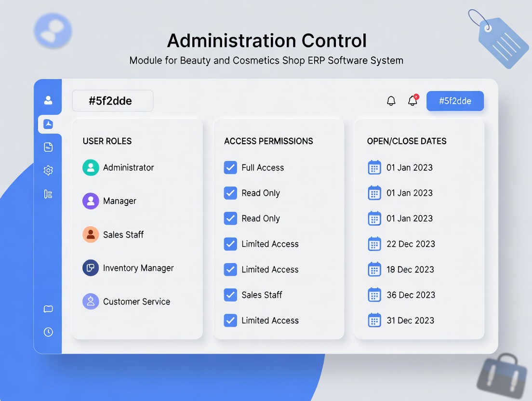Image resolution: width=532 pixels, height=401 pixels.
Task: Click the plain bell notification icon
Action: point(391,101)
